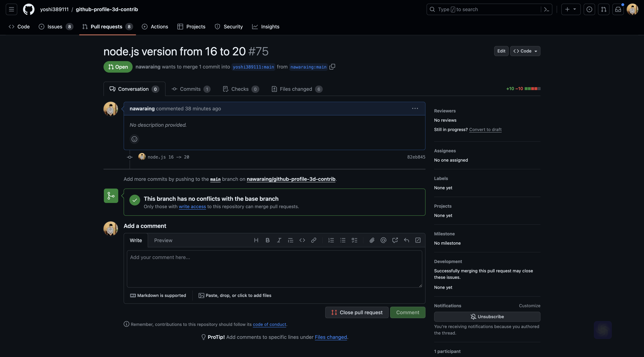The width and height of the screenshot is (644, 357).
Task: Mention a user with @ icon
Action: point(383,240)
